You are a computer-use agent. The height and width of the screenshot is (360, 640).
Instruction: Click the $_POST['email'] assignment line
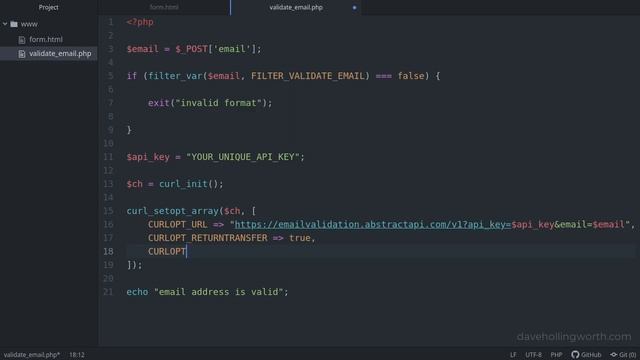click(193, 49)
